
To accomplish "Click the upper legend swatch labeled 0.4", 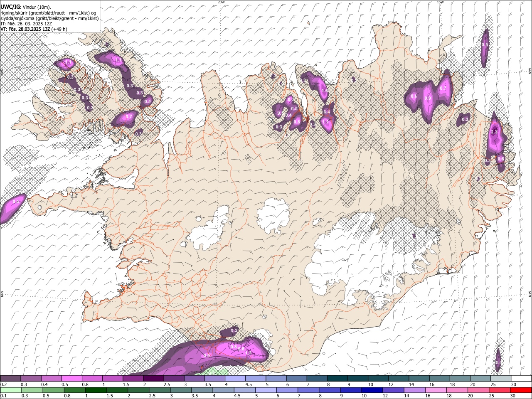I will click(x=51, y=379).
